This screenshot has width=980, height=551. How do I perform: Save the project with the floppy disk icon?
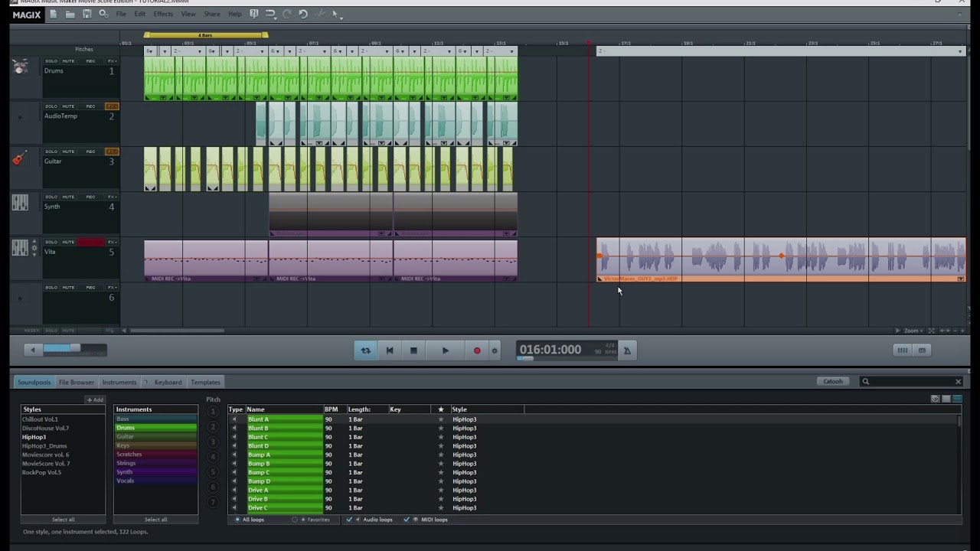(x=87, y=14)
